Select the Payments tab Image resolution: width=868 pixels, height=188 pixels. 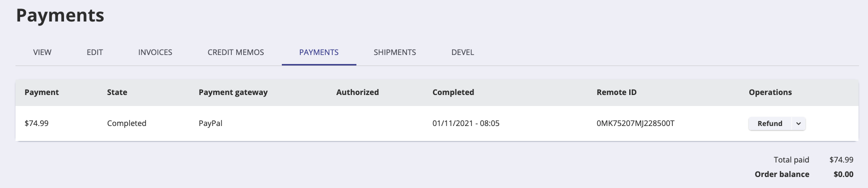click(x=319, y=52)
